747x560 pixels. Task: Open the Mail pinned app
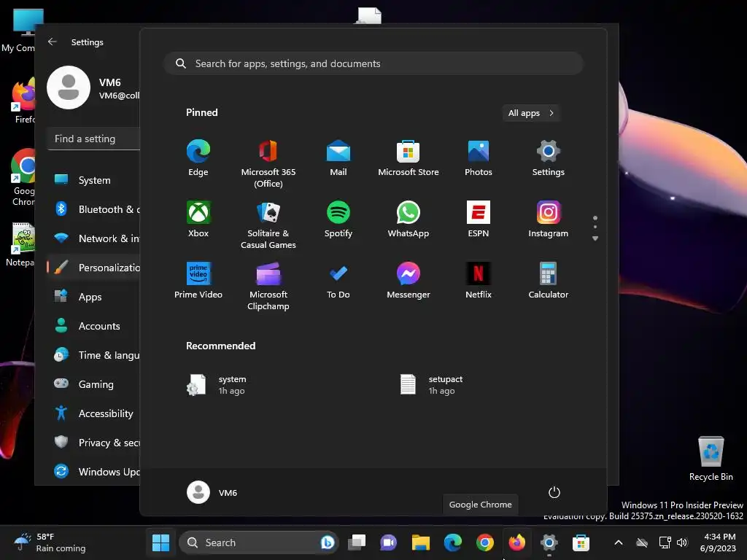tap(338, 157)
